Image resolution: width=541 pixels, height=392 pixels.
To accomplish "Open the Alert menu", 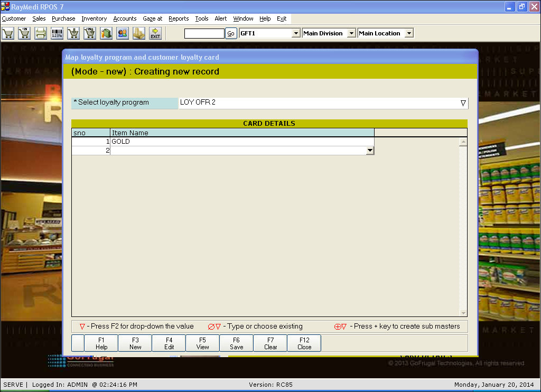I will [x=221, y=18].
